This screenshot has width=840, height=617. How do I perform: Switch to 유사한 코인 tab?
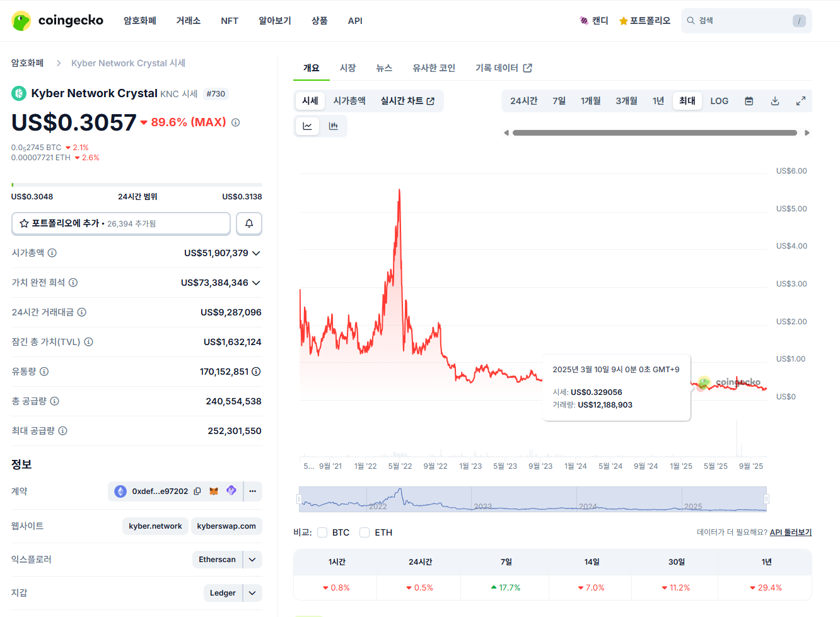coord(434,68)
